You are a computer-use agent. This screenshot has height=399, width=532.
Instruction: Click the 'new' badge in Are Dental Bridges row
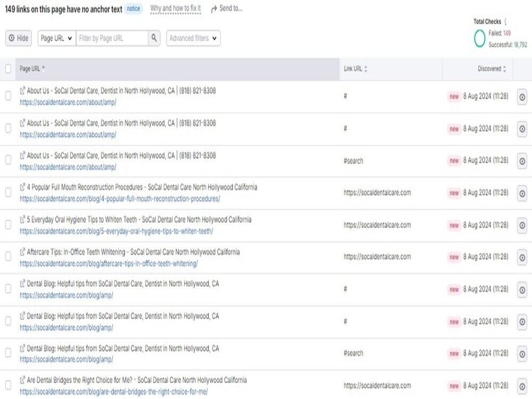pos(454,386)
